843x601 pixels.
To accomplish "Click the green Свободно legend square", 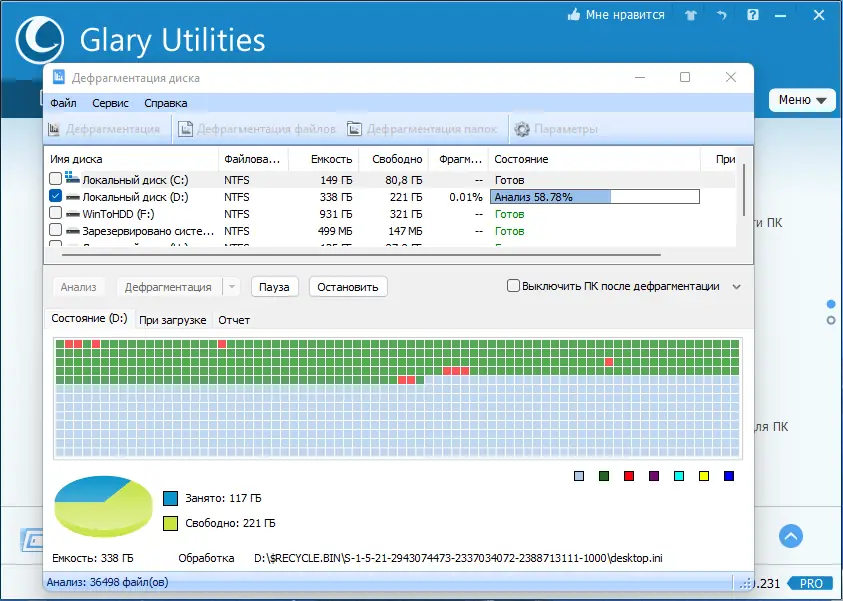I will pos(170,524).
